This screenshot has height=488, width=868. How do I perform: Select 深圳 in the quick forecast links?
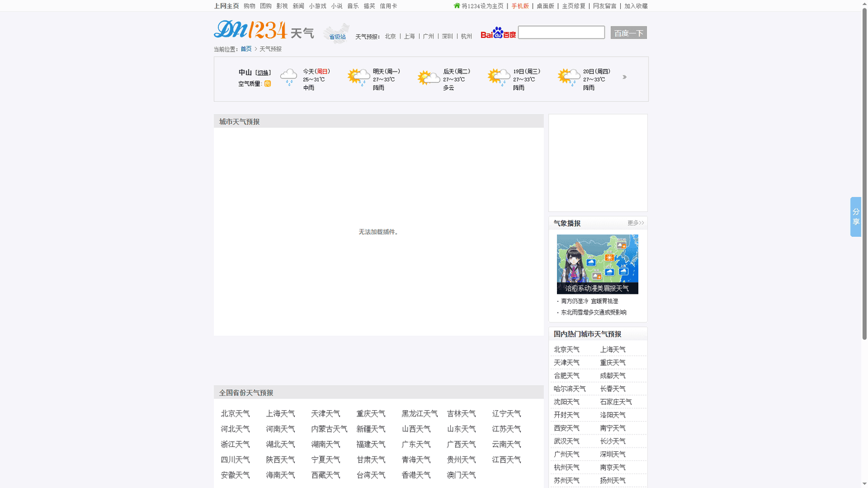tap(447, 37)
